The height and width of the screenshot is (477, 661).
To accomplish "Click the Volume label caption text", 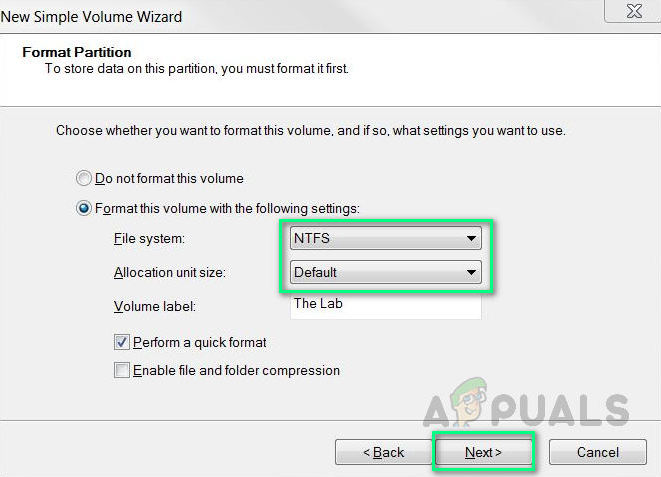I will [x=155, y=306].
